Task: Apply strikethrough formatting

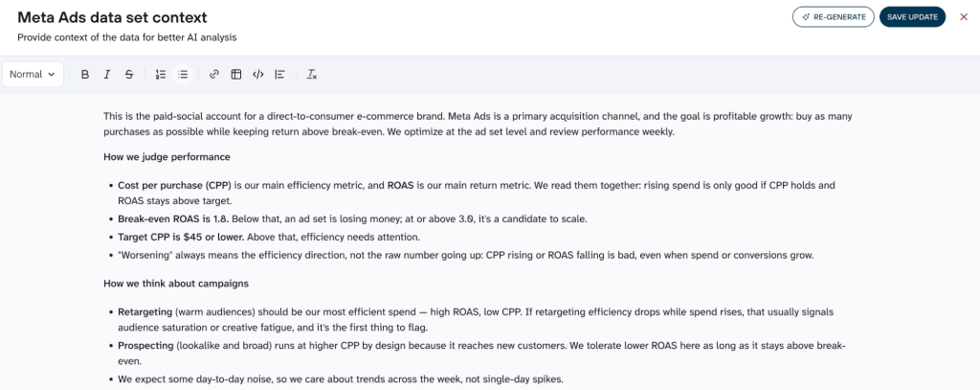Action: 129,75
